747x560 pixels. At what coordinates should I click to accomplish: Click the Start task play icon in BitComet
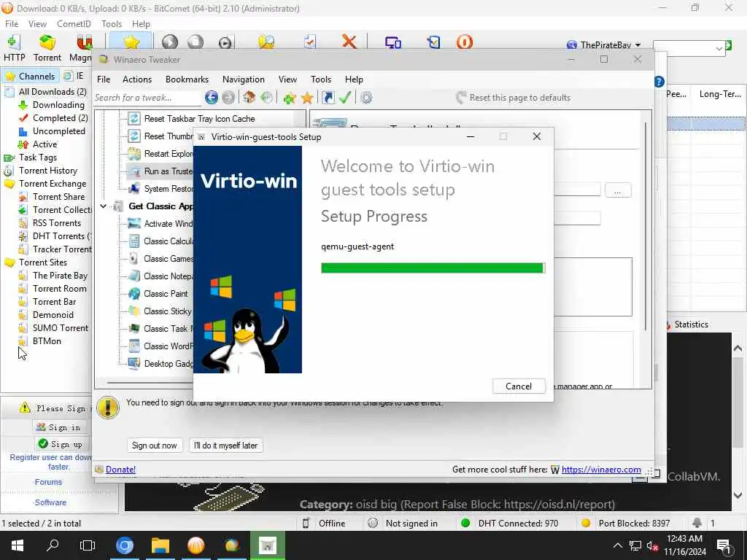pyautogui.click(x=169, y=42)
